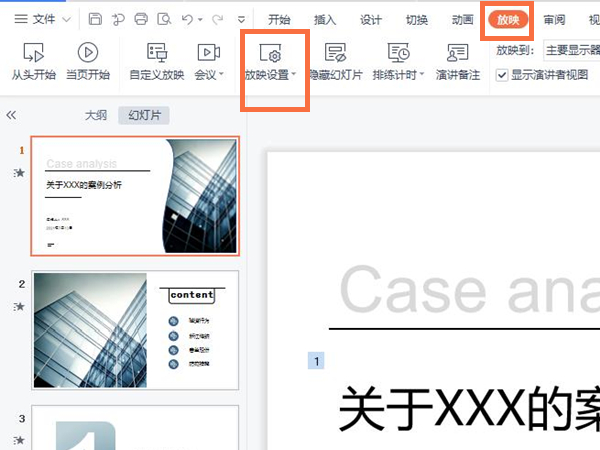Image resolution: width=600 pixels, height=450 pixels.
Task: Click the save icon in quick toolbar
Action: click(95, 19)
